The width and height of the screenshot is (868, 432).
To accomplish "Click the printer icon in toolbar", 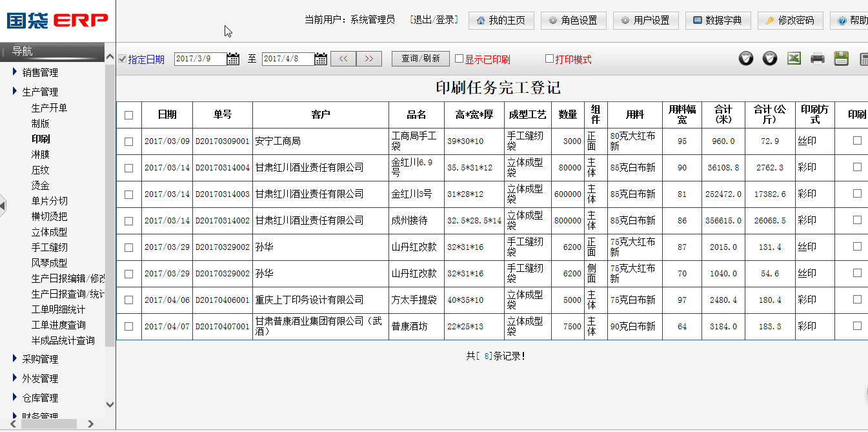I will click(x=817, y=59).
